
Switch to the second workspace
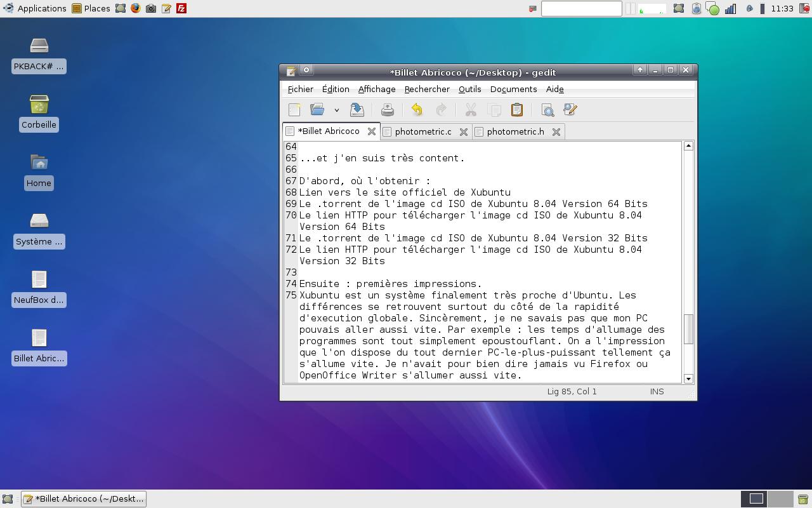coord(780,498)
